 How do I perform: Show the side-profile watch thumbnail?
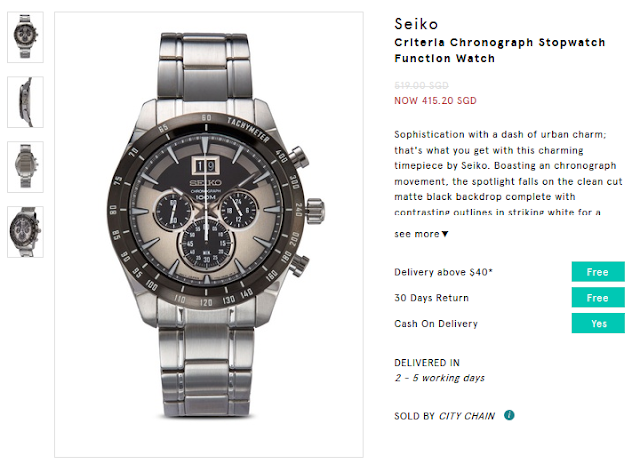pos(25,101)
